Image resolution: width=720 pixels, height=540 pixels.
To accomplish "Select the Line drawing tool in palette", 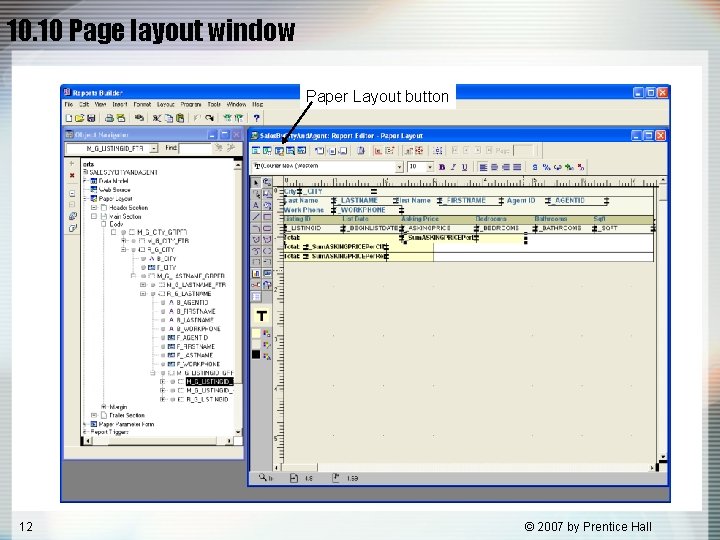I will pyautogui.click(x=256, y=217).
